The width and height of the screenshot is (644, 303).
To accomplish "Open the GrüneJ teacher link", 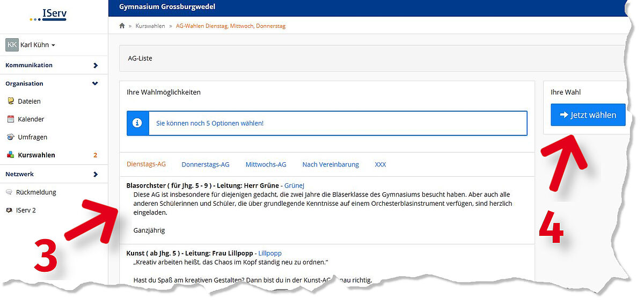I will (294, 185).
